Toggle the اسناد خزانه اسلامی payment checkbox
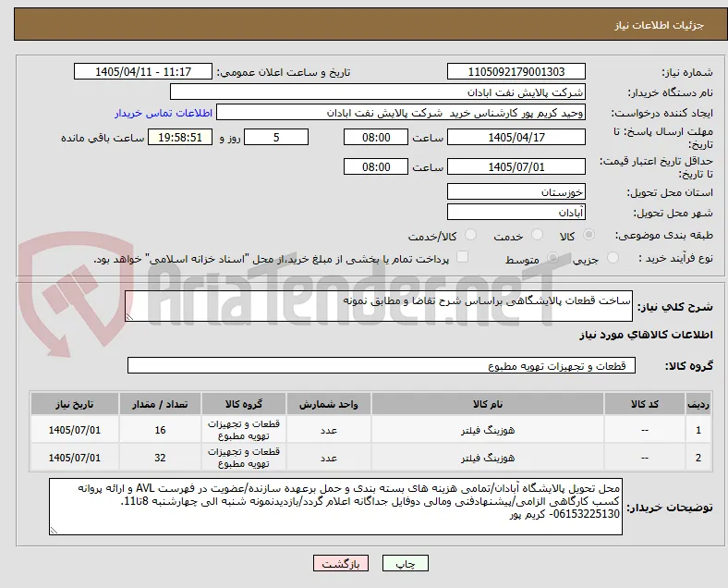 [463, 257]
